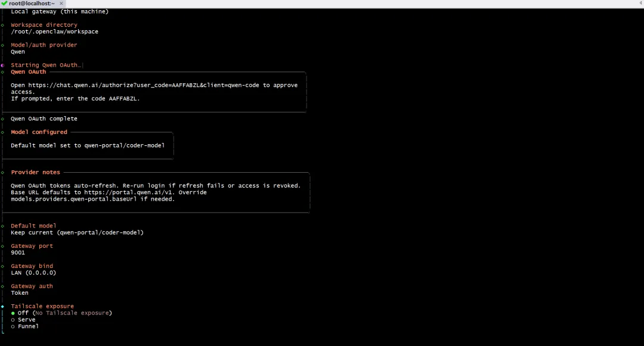
Task: Click the diamond marker beside Provider notes
Action: click(2, 172)
